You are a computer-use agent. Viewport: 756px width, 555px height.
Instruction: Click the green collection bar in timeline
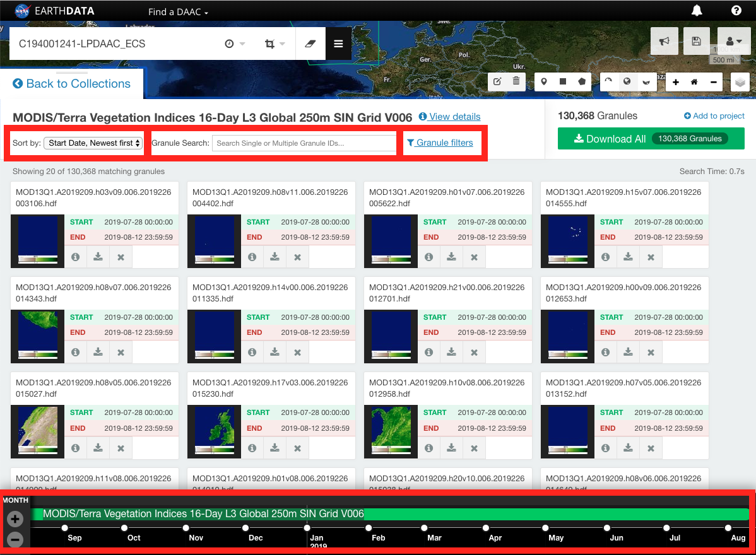[x=389, y=514]
